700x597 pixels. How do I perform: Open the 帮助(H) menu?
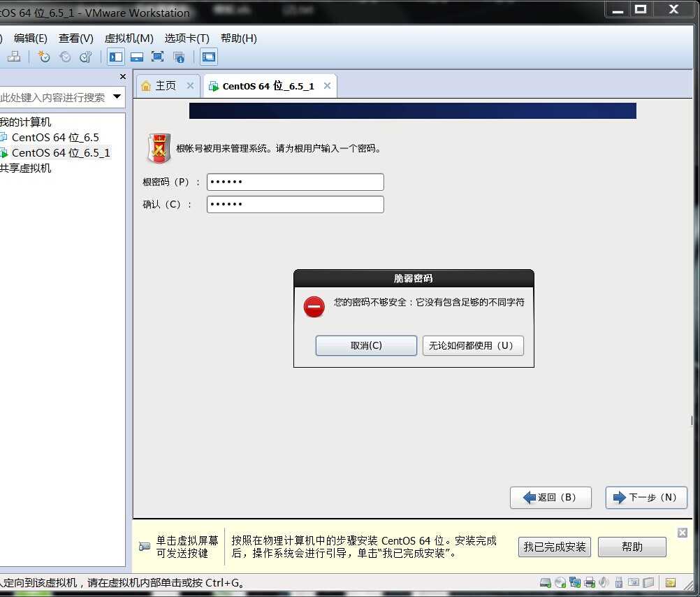(239, 38)
